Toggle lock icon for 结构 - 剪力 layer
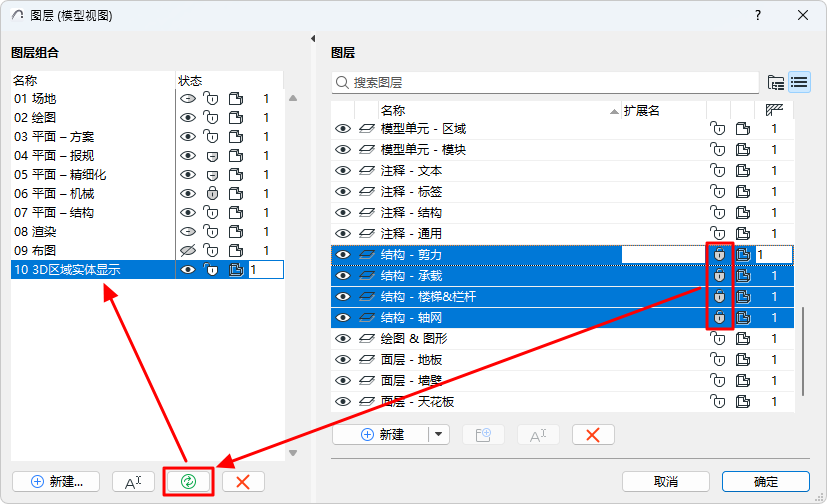The image size is (827, 504). pos(719,255)
